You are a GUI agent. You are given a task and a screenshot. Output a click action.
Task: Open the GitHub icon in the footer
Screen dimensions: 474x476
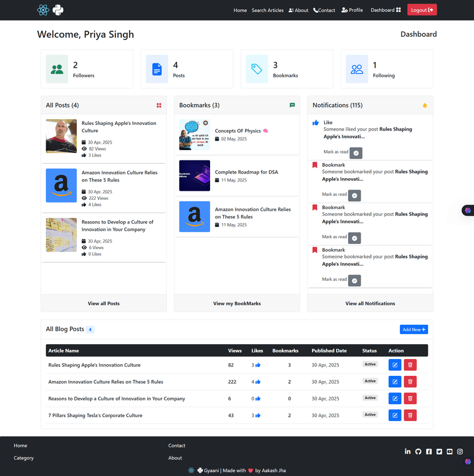pos(418,451)
